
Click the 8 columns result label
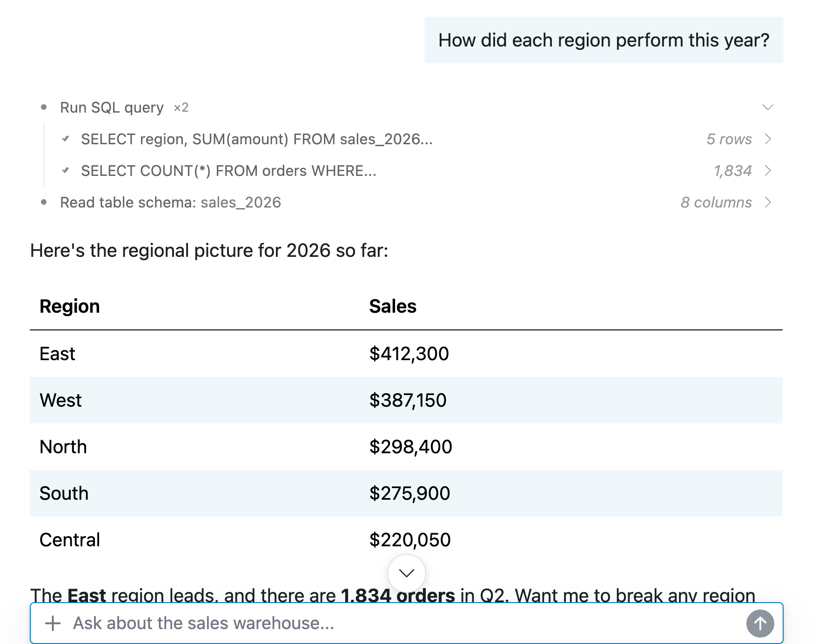tap(716, 202)
